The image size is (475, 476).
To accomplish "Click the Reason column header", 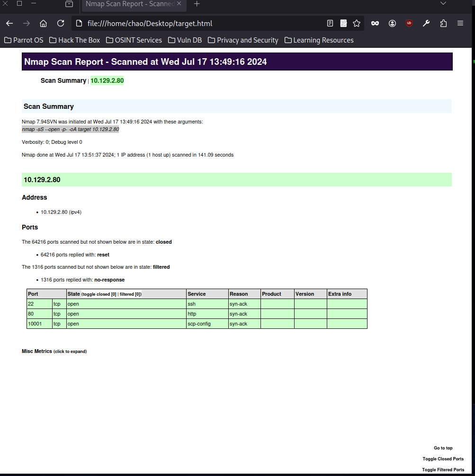I will (x=245, y=294).
